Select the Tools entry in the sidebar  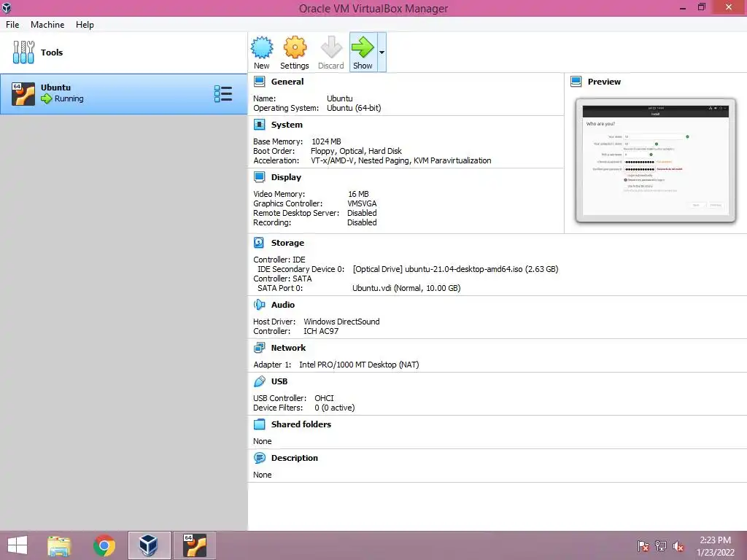pos(123,52)
